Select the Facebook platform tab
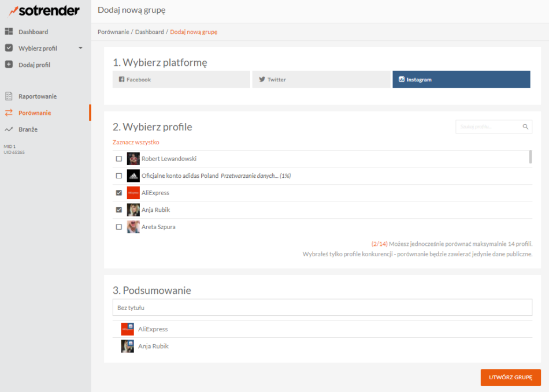549x392 pixels. click(x=181, y=80)
